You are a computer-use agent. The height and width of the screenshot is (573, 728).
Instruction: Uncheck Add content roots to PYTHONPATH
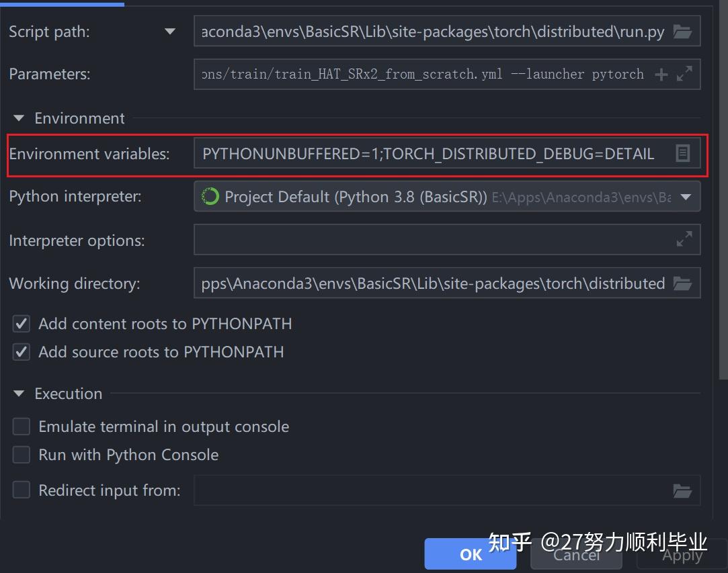(x=22, y=323)
